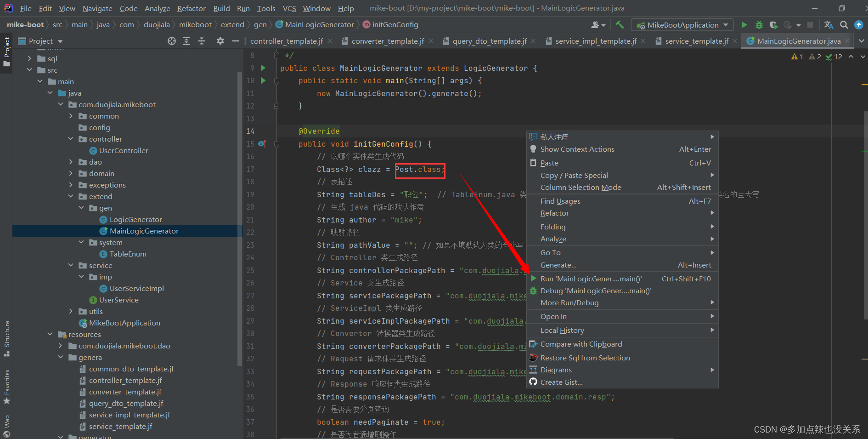Open UserController class in project tree
Screen dimensions: 868x439
124,150
